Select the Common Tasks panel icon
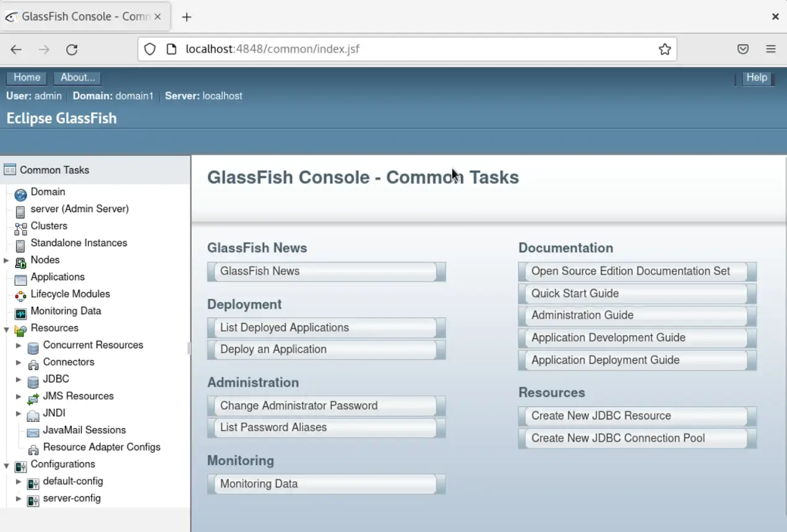The image size is (787, 532). point(10,169)
